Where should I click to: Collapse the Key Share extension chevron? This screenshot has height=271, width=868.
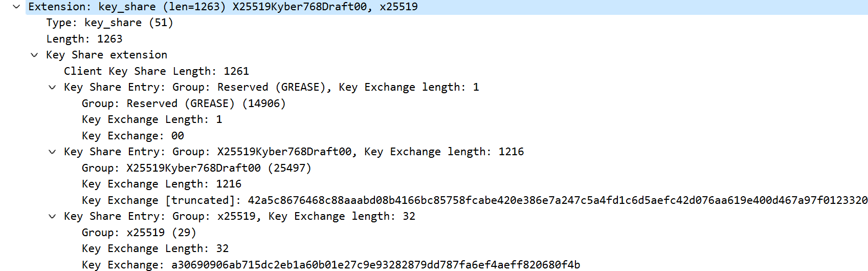coord(34,55)
